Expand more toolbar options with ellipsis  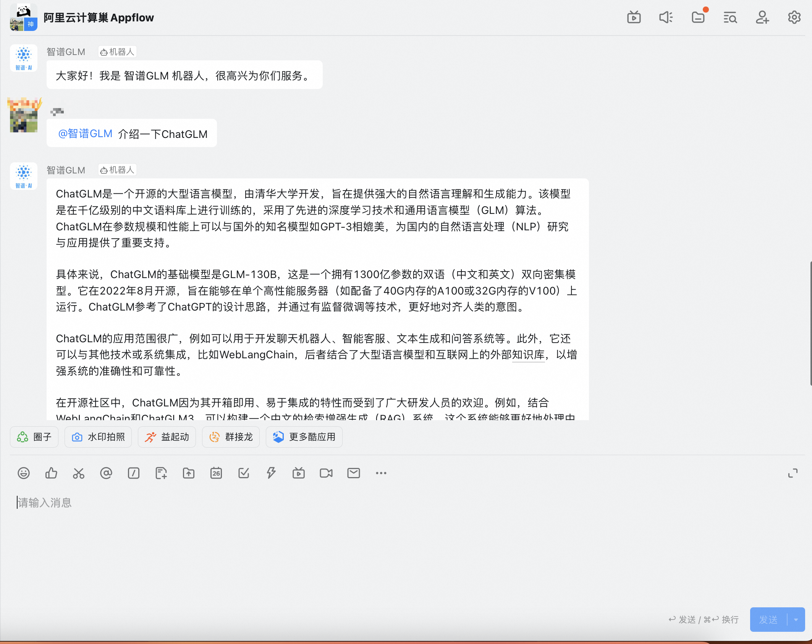pyautogui.click(x=381, y=473)
